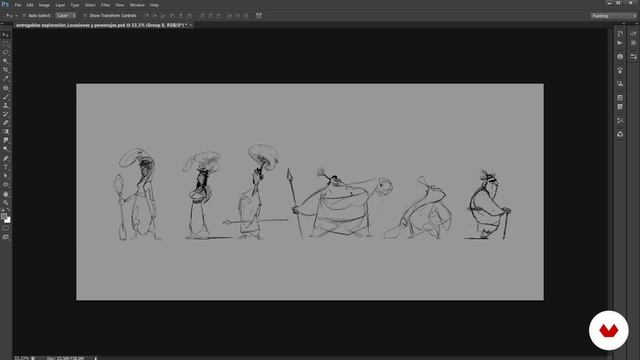Click the Photoshop Ps logo
Image resolution: width=640 pixels, height=360 pixels.
[5, 4]
